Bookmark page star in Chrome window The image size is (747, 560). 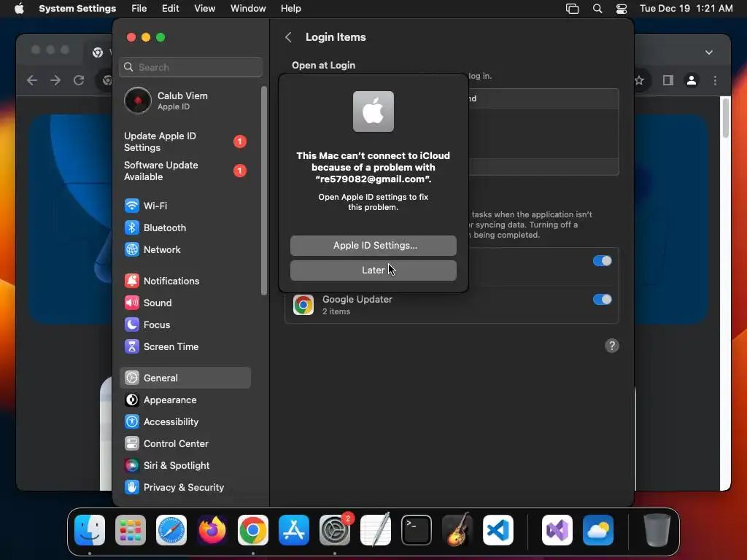point(639,80)
